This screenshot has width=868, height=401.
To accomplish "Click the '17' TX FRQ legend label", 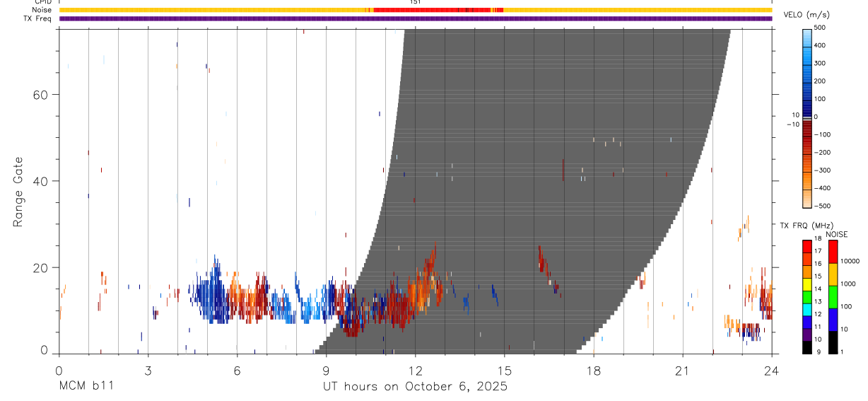I will coord(818,251).
